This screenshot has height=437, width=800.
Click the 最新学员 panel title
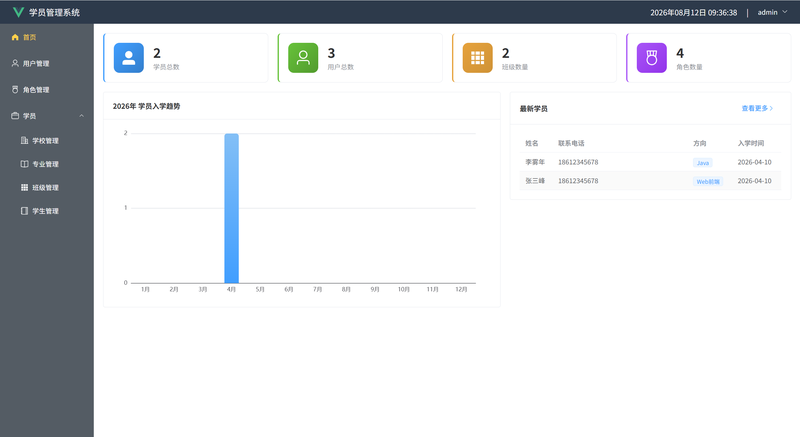[534, 109]
